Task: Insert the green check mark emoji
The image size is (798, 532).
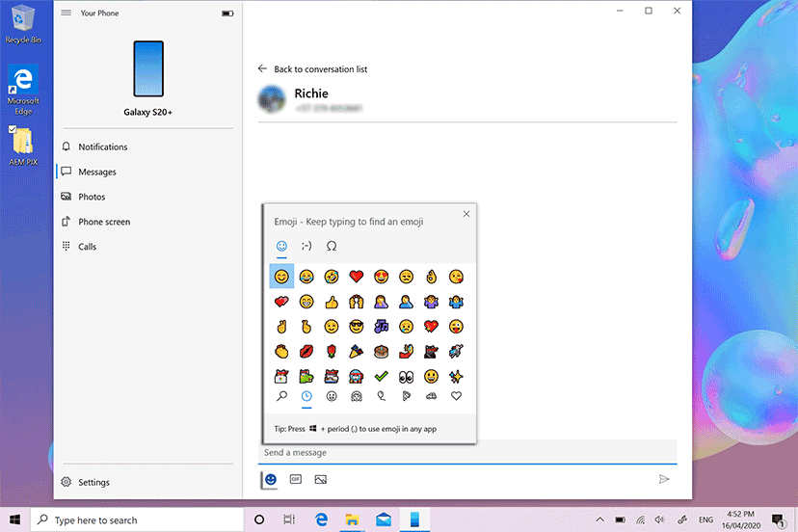Action: (x=382, y=376)
